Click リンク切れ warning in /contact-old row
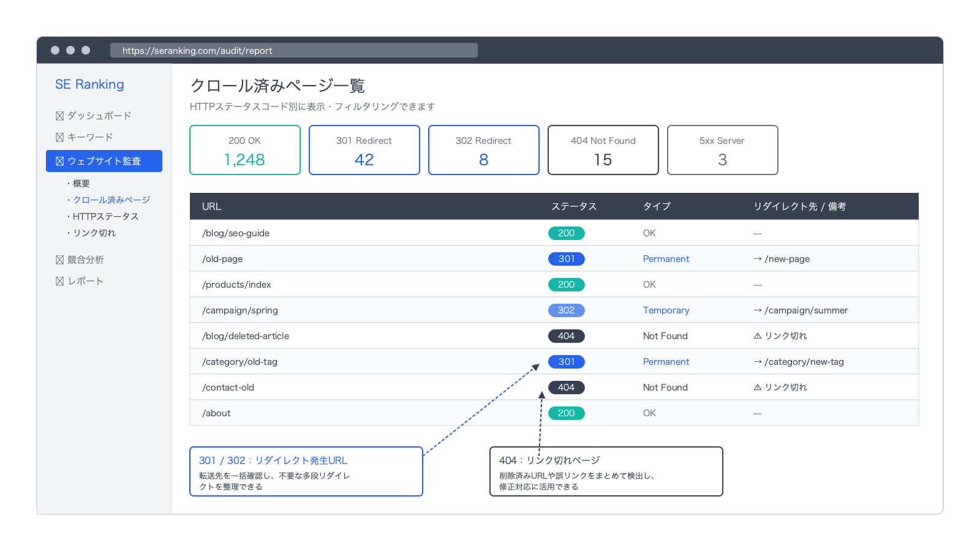The width and height of the screenshot is (980, 551). pyautogui.click(x=780, y=388)
